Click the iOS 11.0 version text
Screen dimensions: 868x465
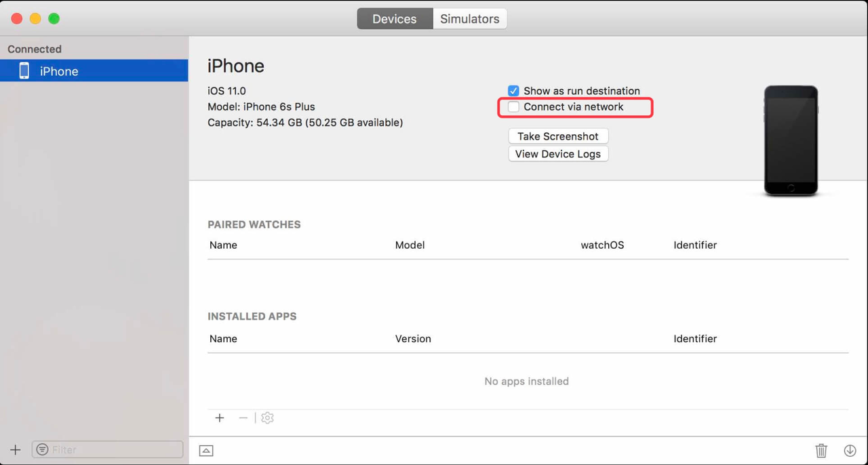tap(226, 91)
